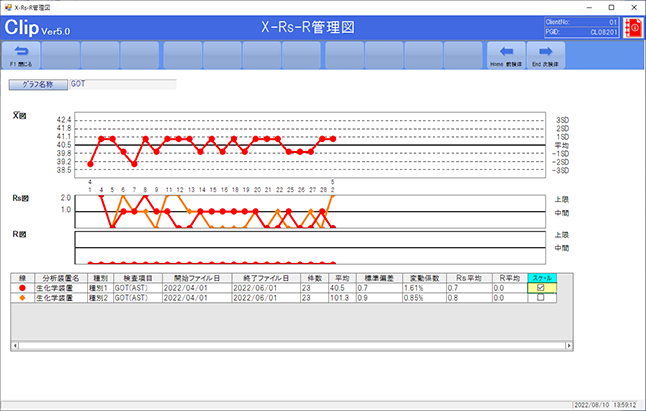
Task: Close the X-Rs-R管理図 window
Action: (634, 7)
